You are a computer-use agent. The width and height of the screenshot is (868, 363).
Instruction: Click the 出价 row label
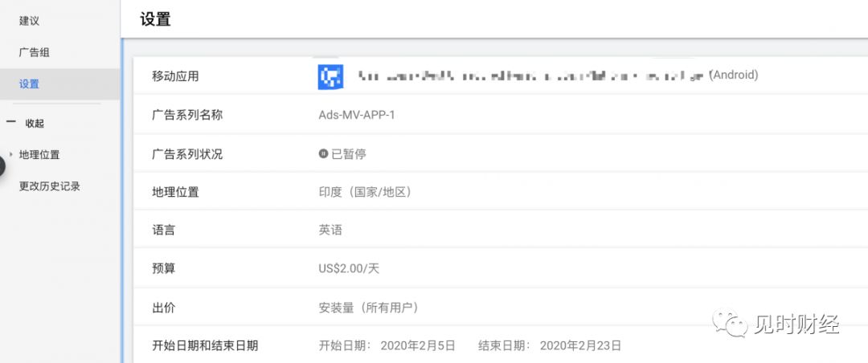click(163, 308)
